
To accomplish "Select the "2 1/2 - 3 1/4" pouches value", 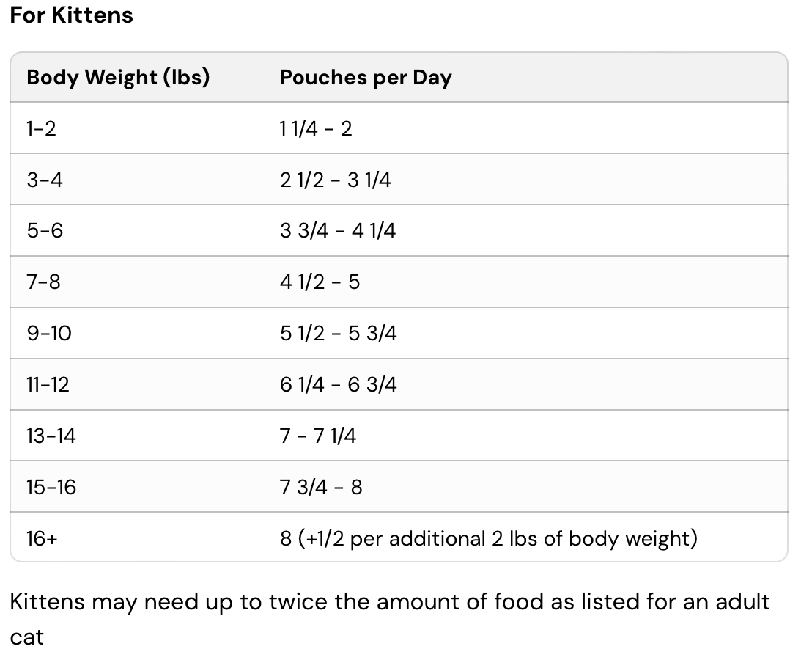I will pos(335,180).
